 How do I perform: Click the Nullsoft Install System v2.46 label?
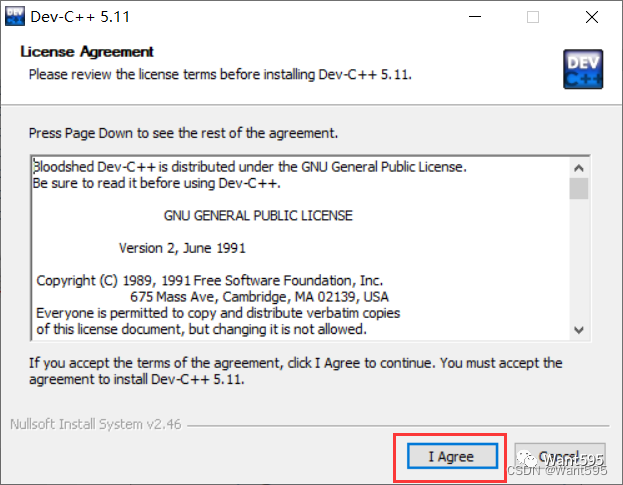click(x=96, y=424)
